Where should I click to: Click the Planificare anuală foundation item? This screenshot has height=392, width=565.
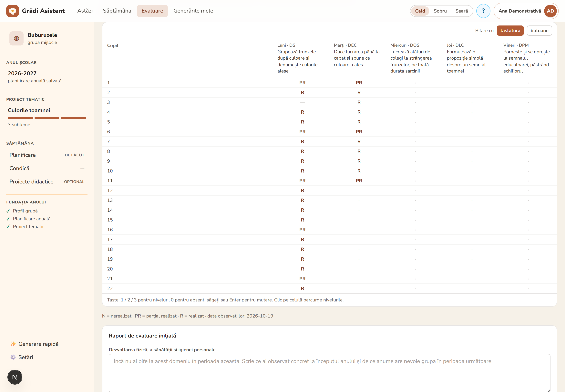(x=32, y=219)
